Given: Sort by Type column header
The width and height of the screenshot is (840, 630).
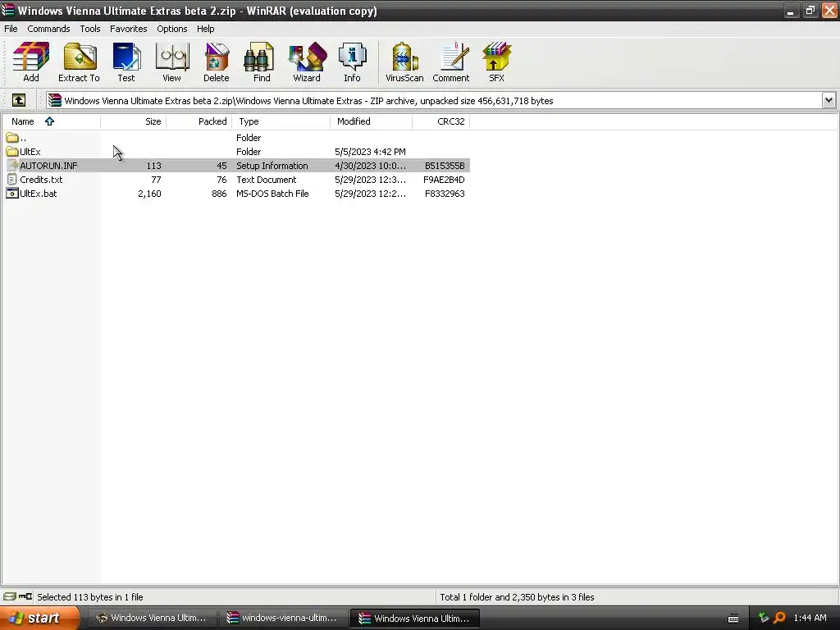Looking at the screenshot, I should [x=281, y=121].
